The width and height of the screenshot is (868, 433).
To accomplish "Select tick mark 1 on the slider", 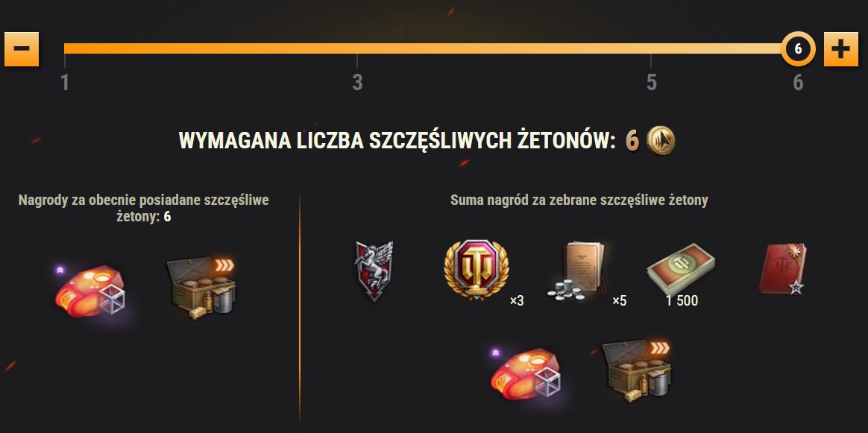I will tap(65, 83).
